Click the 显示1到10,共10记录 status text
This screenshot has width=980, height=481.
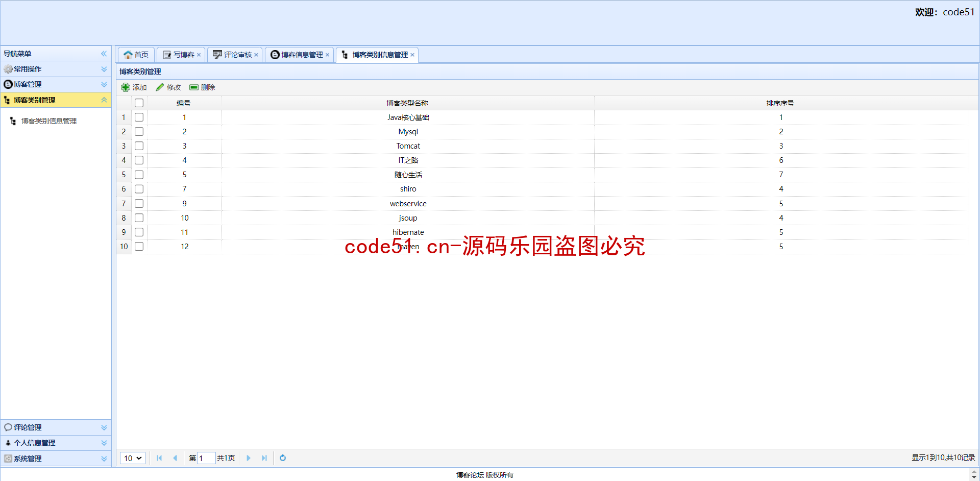(x=943, y=458)
